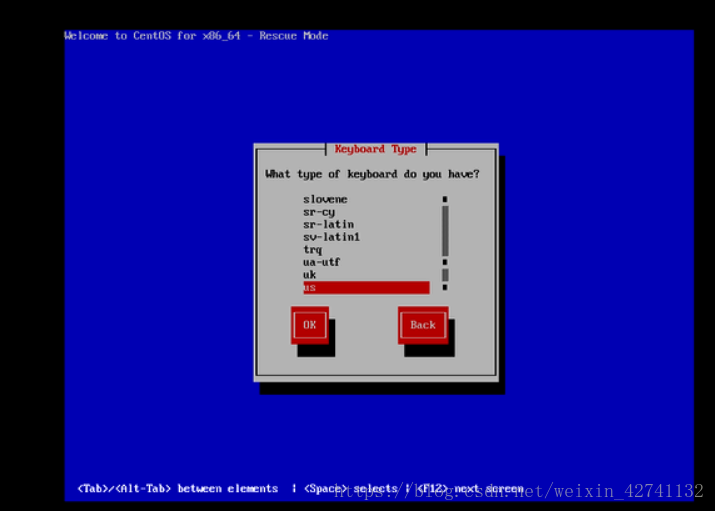This screenshot has height=511, width=715.
Task: Select the ua-utf keyboard option
Action: [x=321, y=262]
